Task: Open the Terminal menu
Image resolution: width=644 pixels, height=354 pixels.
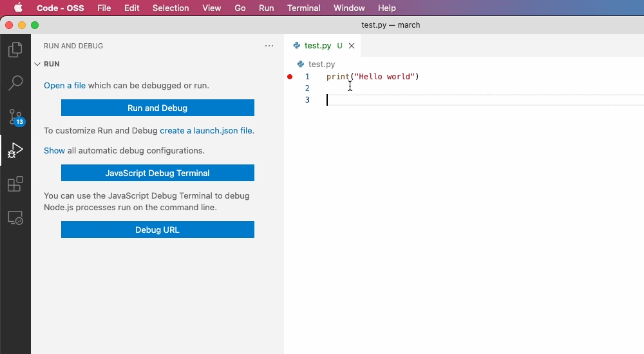Action: [303, 8]
